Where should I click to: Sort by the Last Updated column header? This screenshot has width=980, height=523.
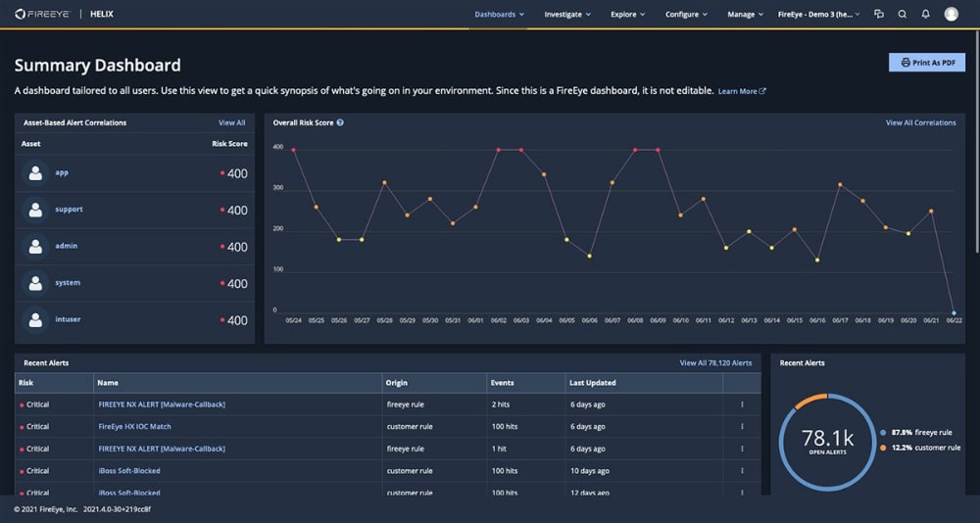(x=644, y=382)
